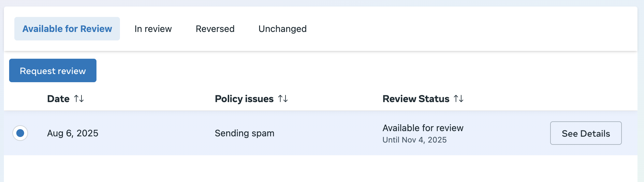Toggle Review Status sort order arrows
Viewport: 644px width, 182px height.
[x=459, y=99]
